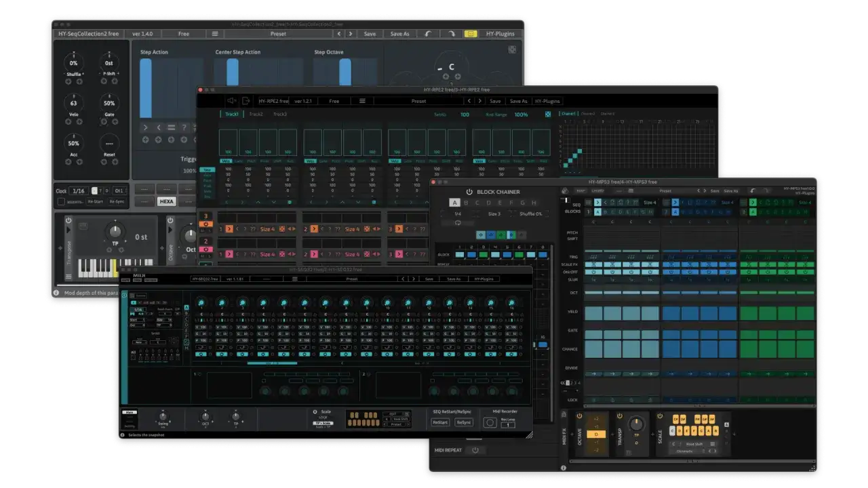Click Save in HY-SEQ32 toolbar
Viewport: 868px width, 488px height.
429,279
